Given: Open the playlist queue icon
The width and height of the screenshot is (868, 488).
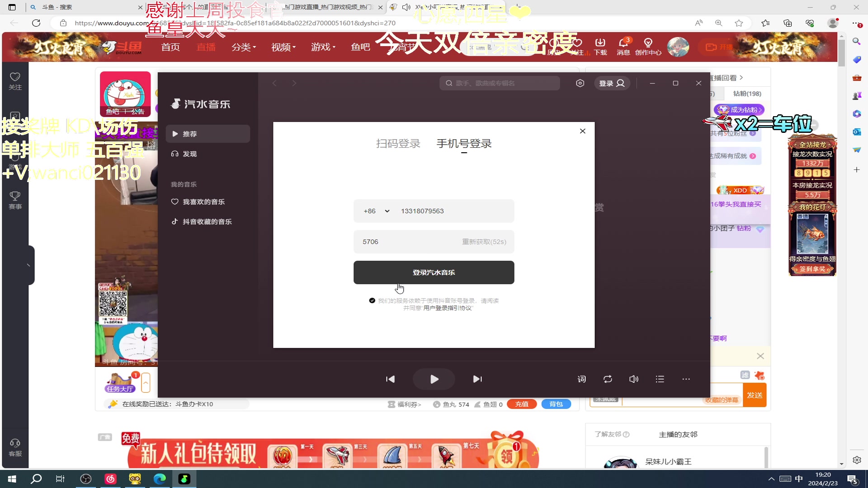Looking at the screenshot, I should [x=660, y=379].
